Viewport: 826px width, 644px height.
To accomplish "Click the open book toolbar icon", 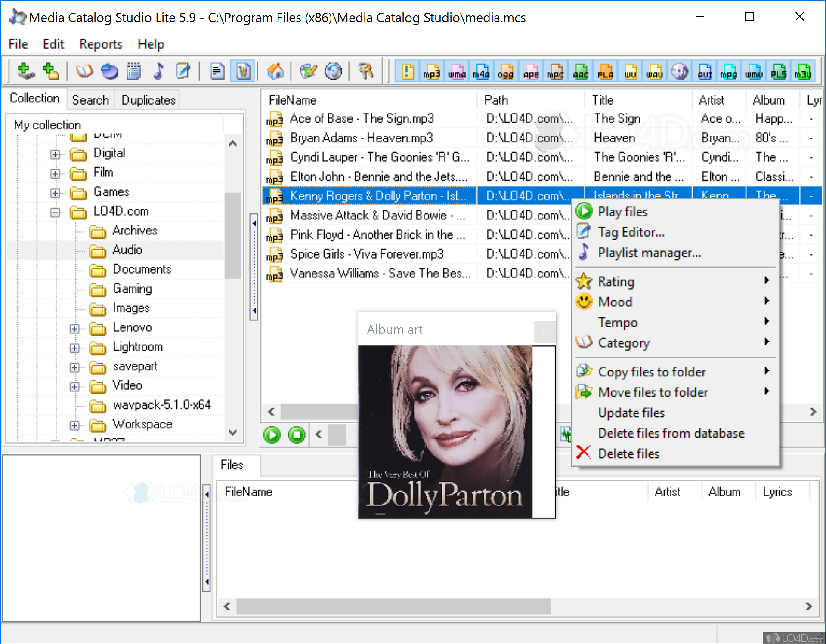I will point(84,71).
